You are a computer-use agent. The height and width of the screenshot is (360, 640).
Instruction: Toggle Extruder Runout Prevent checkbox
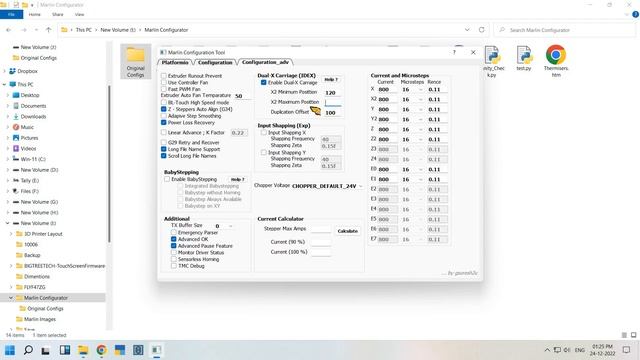tap(164, 76)
